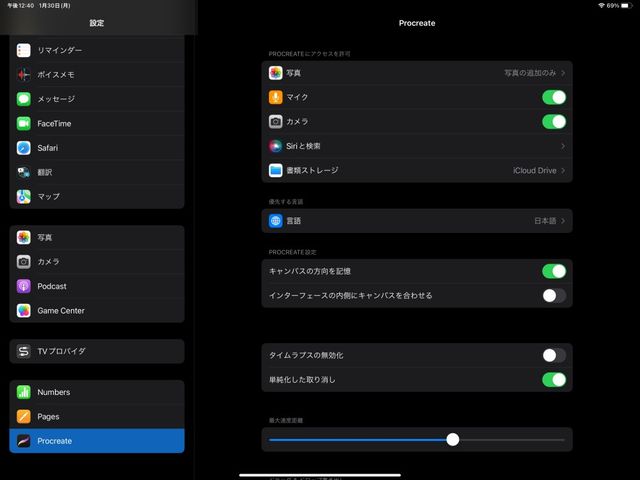Enable インターフェースの内側にキャンバスを合わせる switch
Screen dimensions: 640x480
coord(554,296)
